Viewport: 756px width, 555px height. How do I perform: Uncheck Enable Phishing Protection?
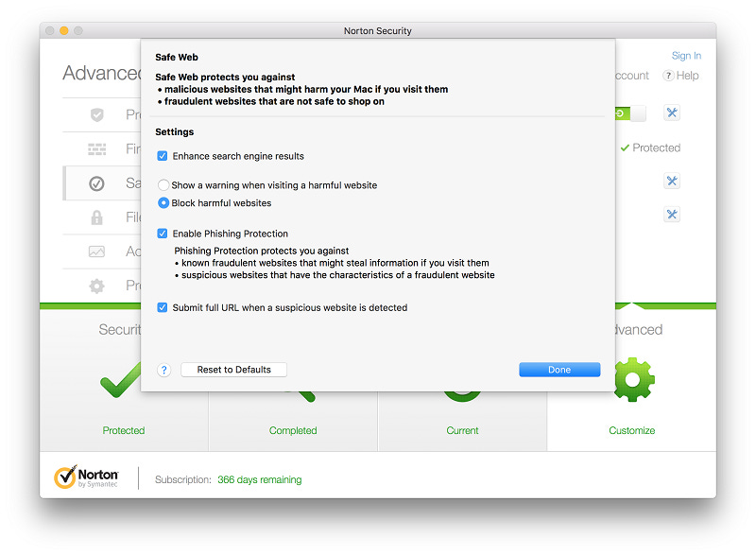pos(162,234)
